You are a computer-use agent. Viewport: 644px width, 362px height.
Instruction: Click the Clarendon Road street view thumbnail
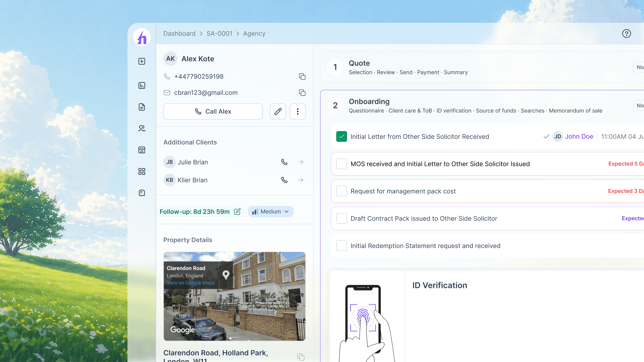tap(234, 296)
